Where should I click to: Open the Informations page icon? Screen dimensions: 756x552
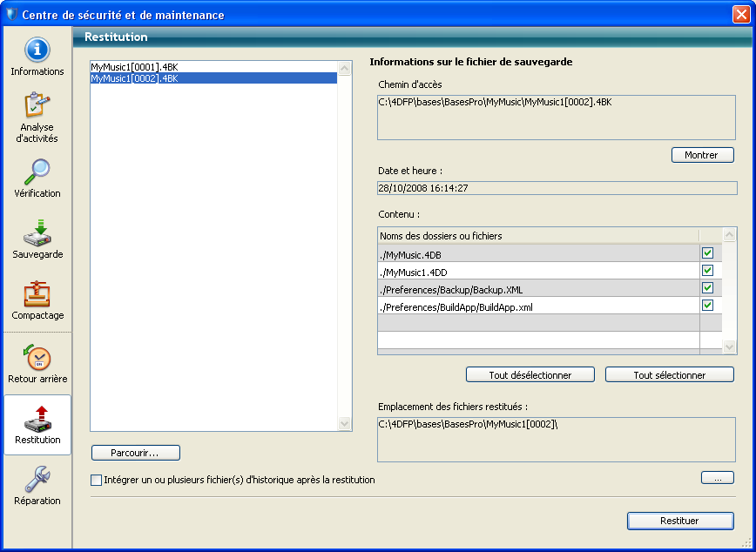[x=37, y=50]
